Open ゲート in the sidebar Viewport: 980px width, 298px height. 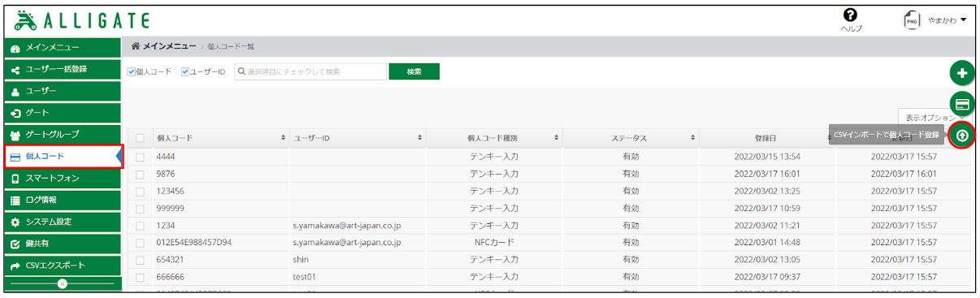click(x=63, y=113)
